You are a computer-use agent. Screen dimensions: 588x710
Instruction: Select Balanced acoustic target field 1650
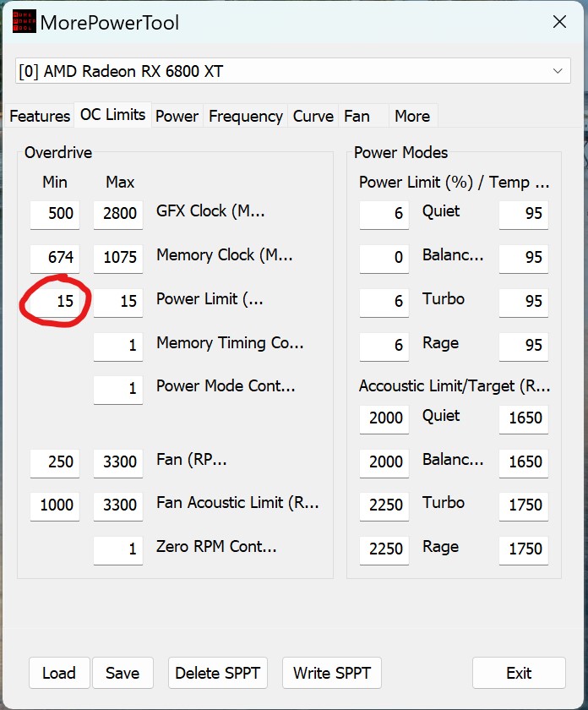click(x=524, y=462)
